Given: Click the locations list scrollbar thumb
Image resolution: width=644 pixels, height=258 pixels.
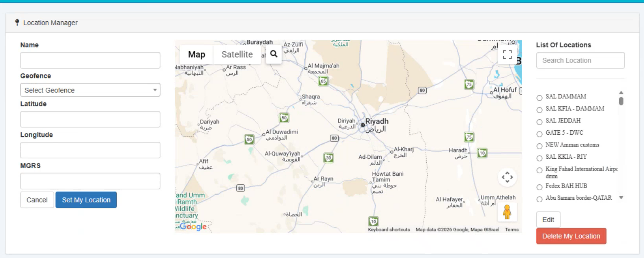Looking at the screenshot, I should pyautogui.click(x=621, y=101).
